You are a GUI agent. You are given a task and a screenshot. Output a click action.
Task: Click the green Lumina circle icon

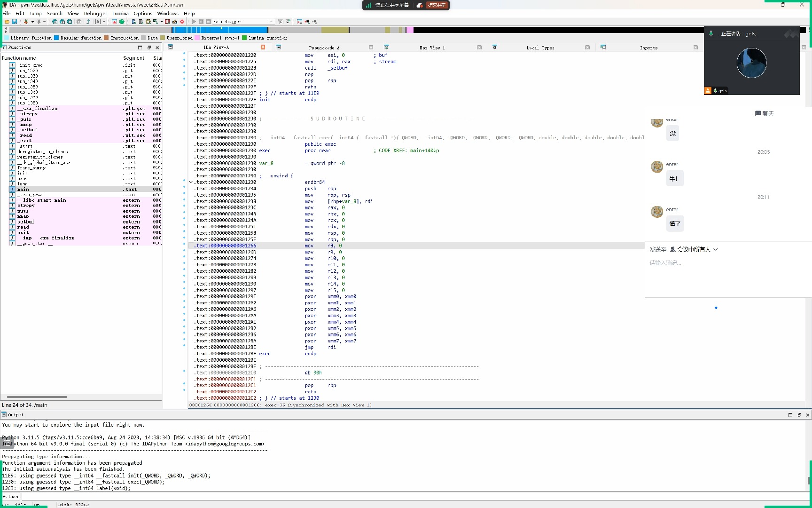(x=122, y=22)
